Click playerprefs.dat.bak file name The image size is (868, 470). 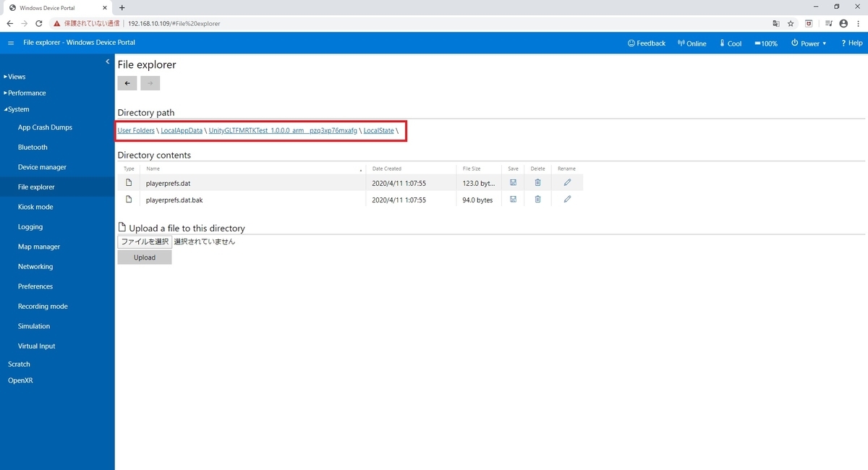(174, 200)
